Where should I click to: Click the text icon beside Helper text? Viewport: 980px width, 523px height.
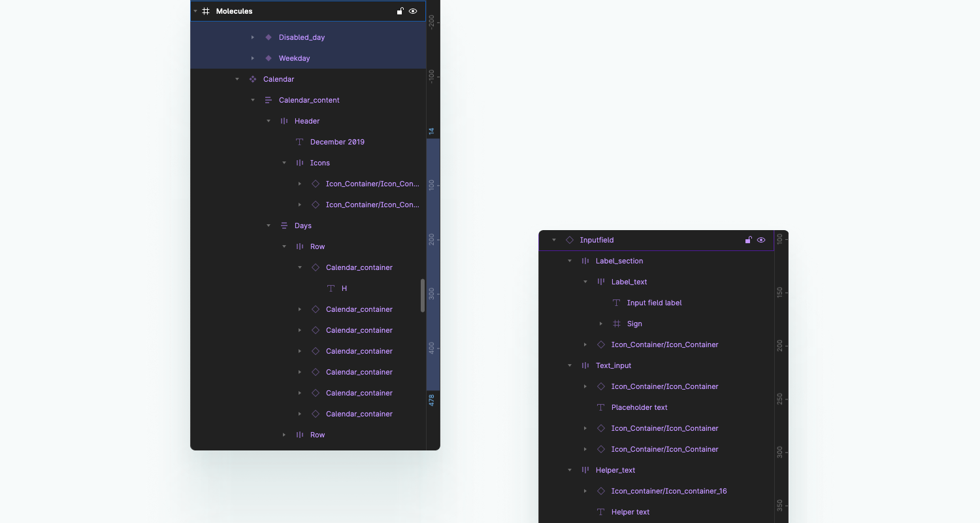click(600, 512)
